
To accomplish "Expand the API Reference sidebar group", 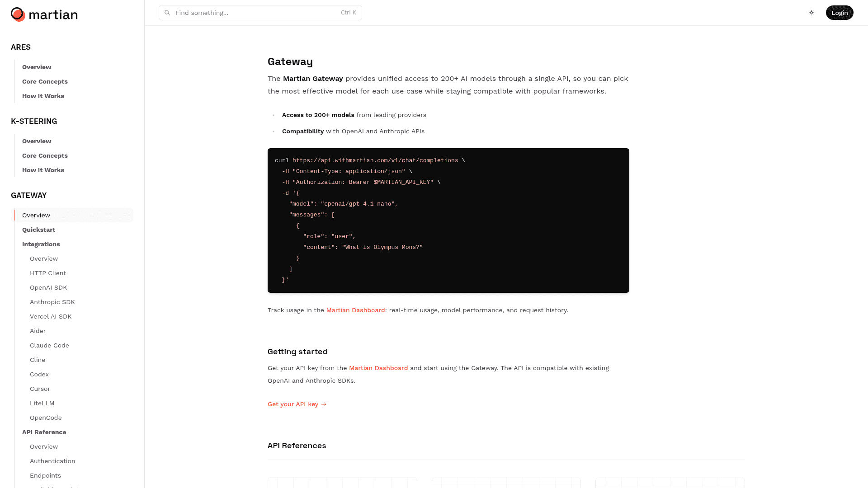I will coord(44,432).
